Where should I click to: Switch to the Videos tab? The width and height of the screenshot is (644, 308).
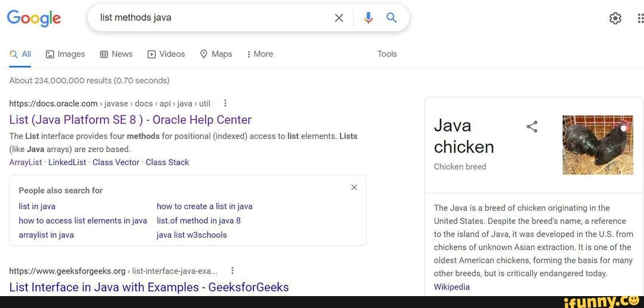(166, 54)
